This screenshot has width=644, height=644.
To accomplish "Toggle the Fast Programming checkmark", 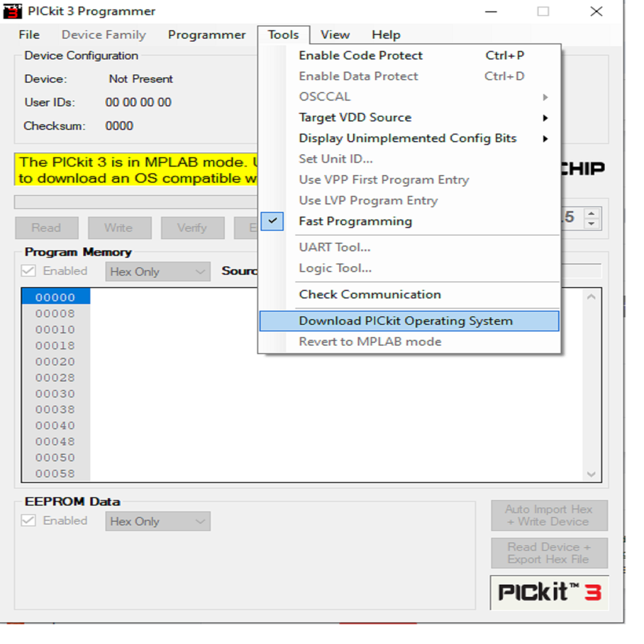I will coord(272,221).
